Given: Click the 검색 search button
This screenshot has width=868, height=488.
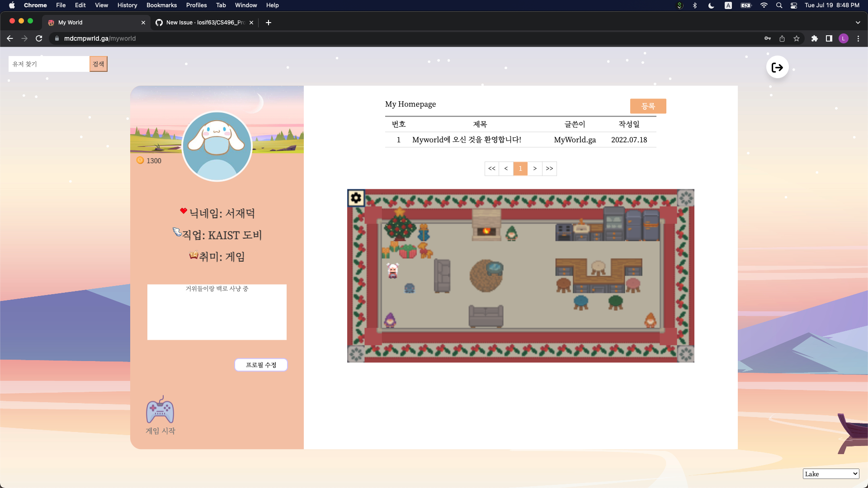Looking at the screenshot, I should (x=98, y=64).
